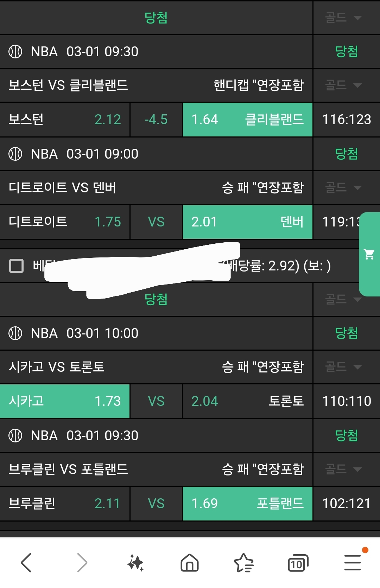
Task: Select 포틀랜드 at odds 1.69
Action: tap(247, 504)
